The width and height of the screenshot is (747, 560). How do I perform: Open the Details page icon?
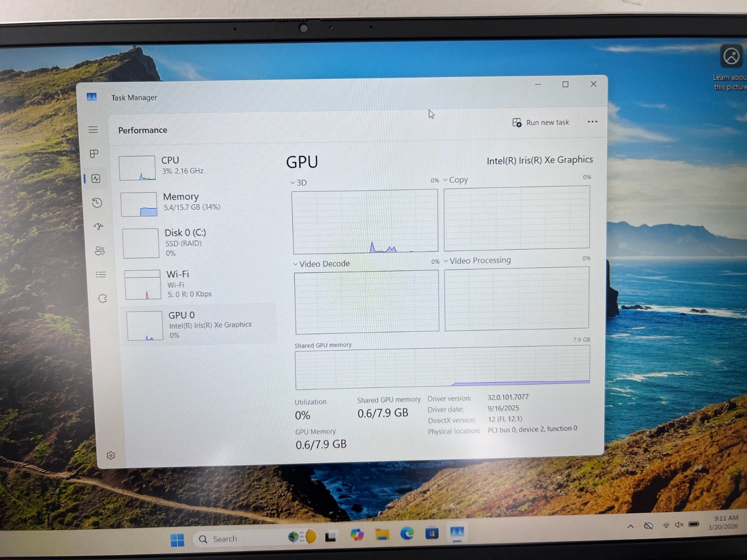coord(101,274)
